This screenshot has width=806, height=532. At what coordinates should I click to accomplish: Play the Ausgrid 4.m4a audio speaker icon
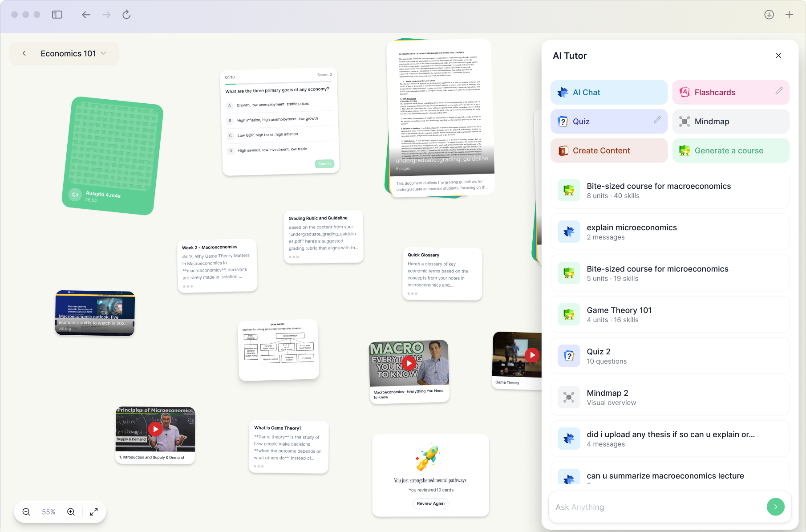[75, 195]
